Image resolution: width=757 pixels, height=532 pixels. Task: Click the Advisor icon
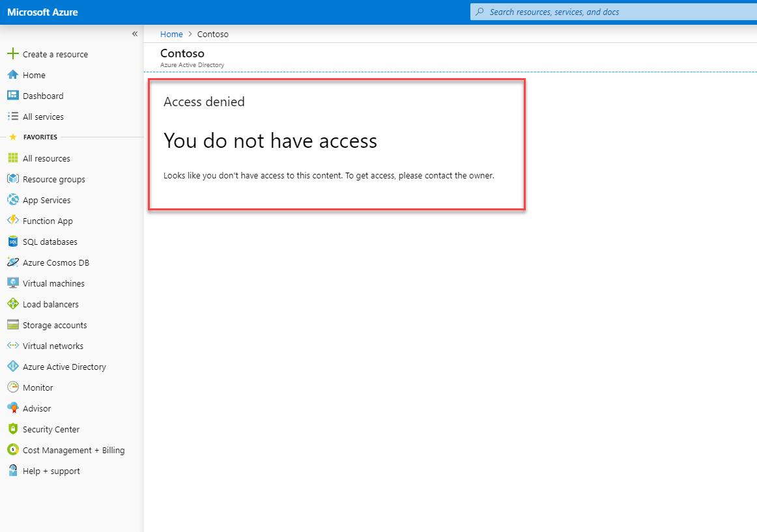click(x=14, y=408)
